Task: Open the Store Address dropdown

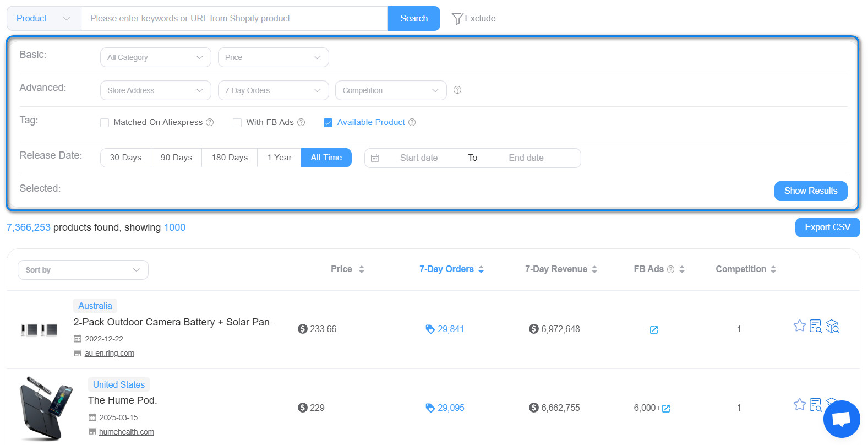Action: 156,90
